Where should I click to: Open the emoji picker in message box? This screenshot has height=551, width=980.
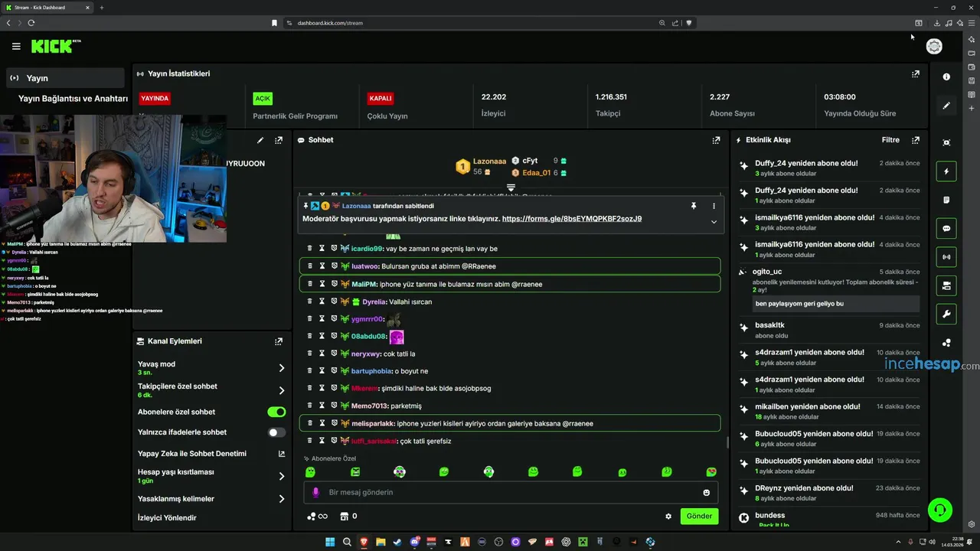(x=706, y=493)
